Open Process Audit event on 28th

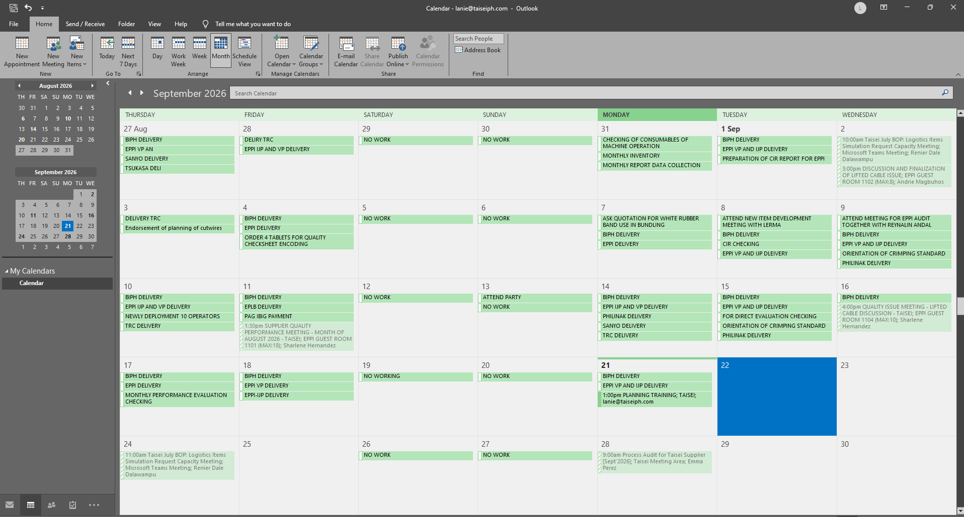(655, 462)
